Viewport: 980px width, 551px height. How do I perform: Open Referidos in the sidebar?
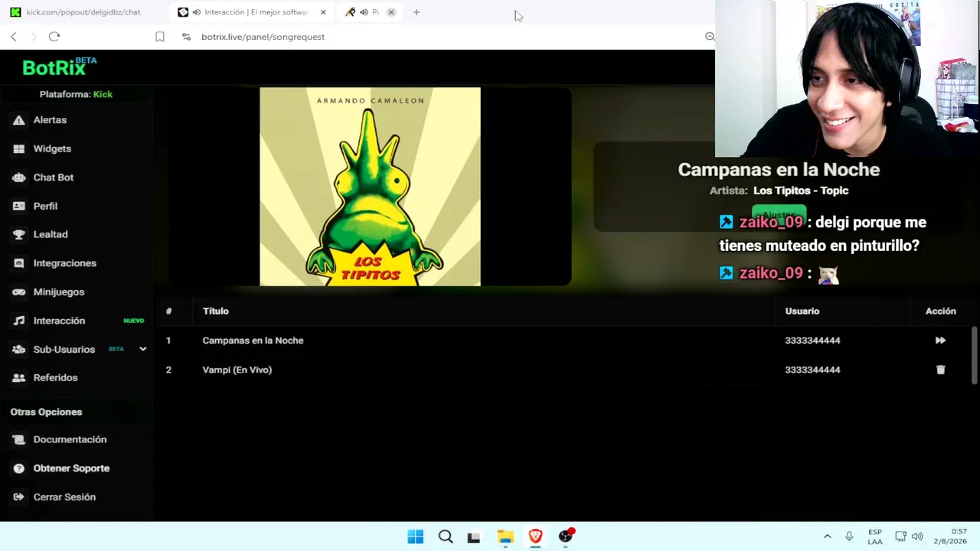point(55,377)
